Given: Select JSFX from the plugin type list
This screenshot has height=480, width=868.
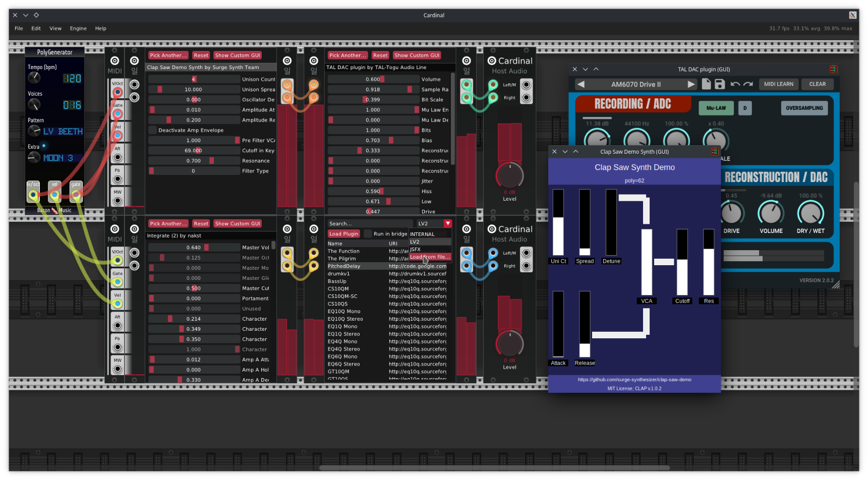Looking at the screenshot, I should [430, 249].
